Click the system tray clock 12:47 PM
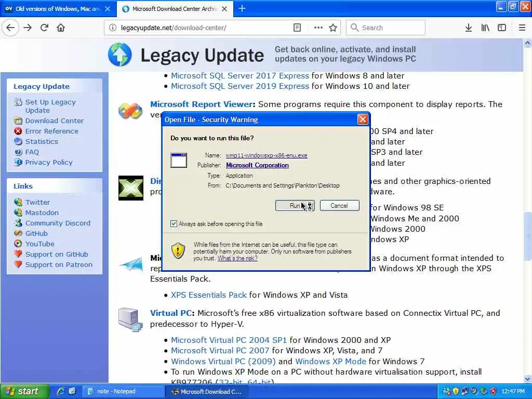Viewport: 532px width, 399px height. coord(513,391)
